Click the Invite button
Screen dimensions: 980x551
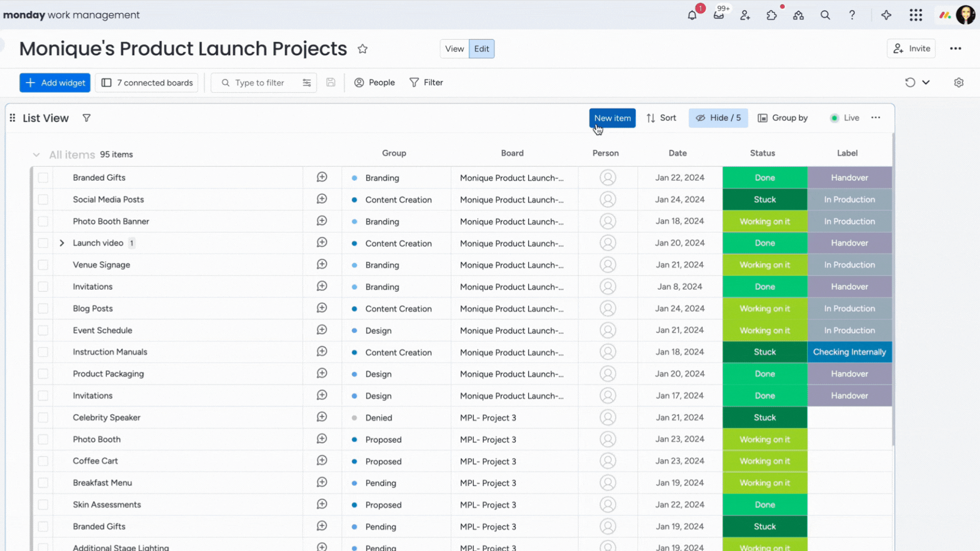click(x=912, y=48)
